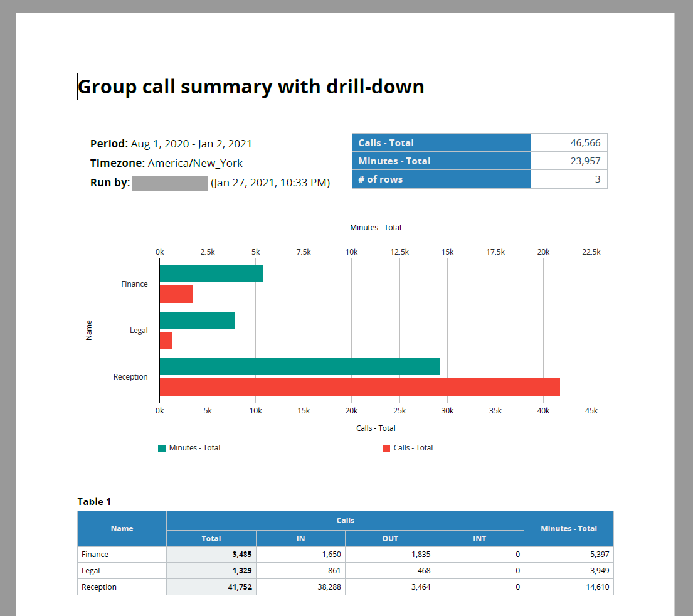Click the '# of rows' summary label

[x=441, y=179]
